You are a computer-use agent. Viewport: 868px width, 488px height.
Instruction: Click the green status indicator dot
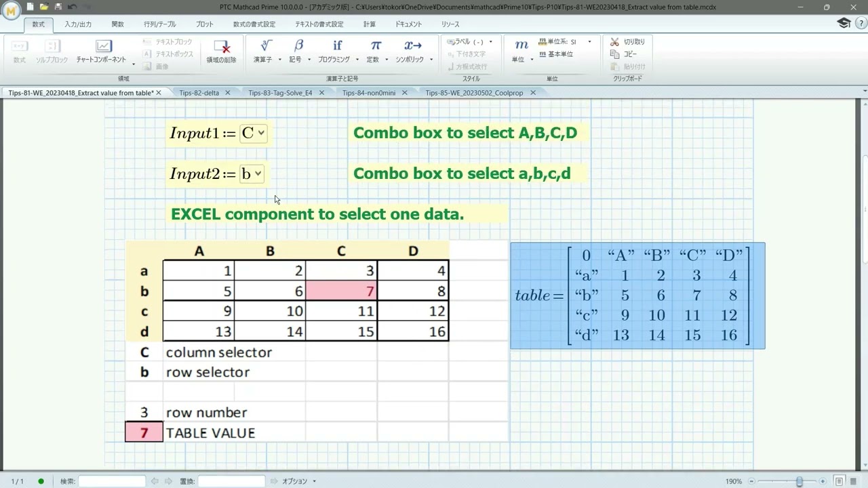(41, 481)
